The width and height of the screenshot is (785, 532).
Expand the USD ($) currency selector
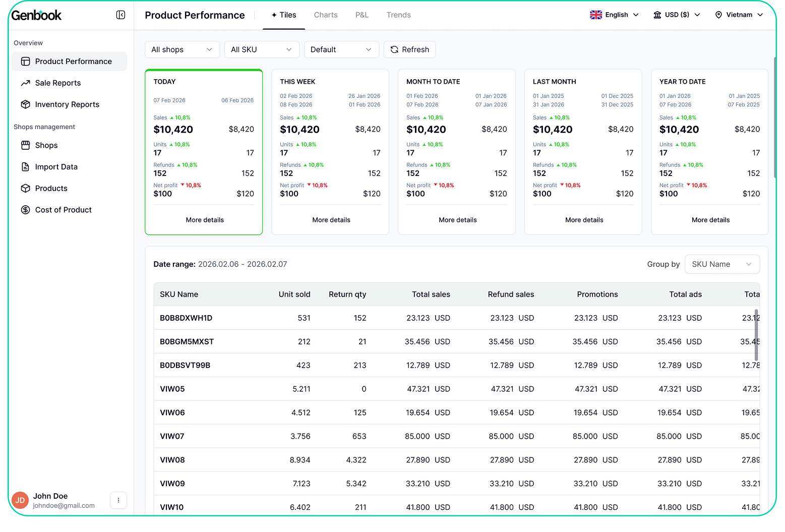point(677,15)
